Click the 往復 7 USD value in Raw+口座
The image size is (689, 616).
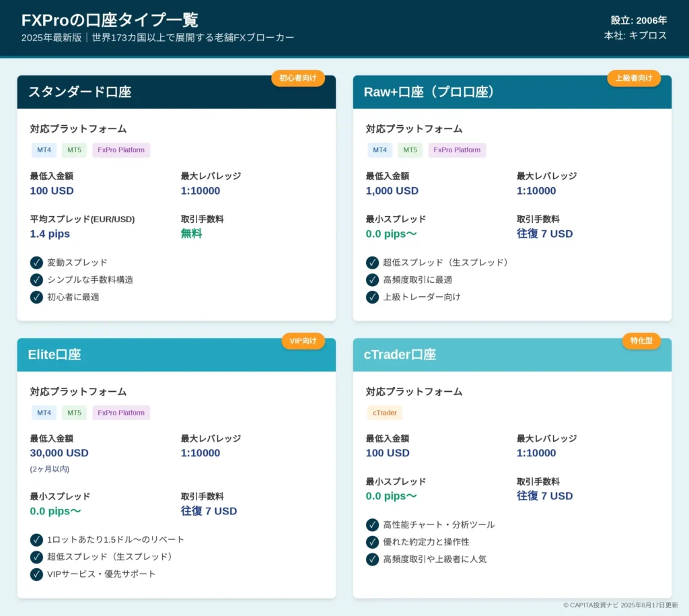pyautogui.click(x=545, y=234)
